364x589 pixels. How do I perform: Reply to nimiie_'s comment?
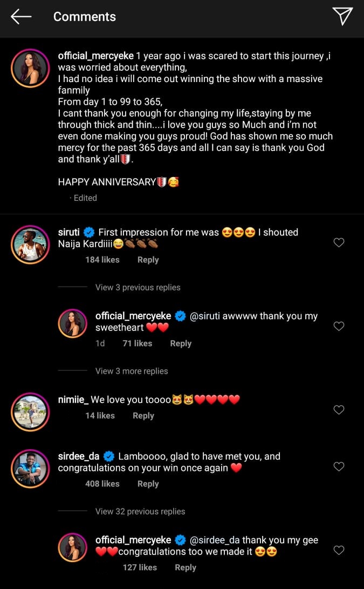pyautogui.click(x=143, y=416)
